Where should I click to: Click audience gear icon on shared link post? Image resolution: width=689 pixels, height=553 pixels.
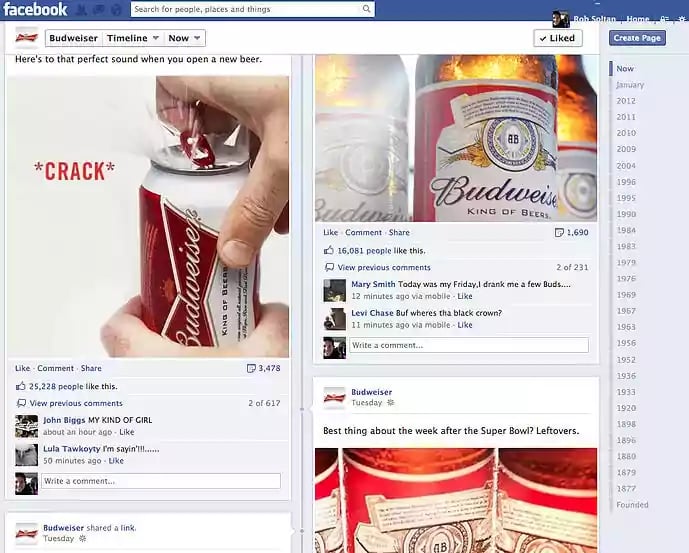(x=82, y=538)
